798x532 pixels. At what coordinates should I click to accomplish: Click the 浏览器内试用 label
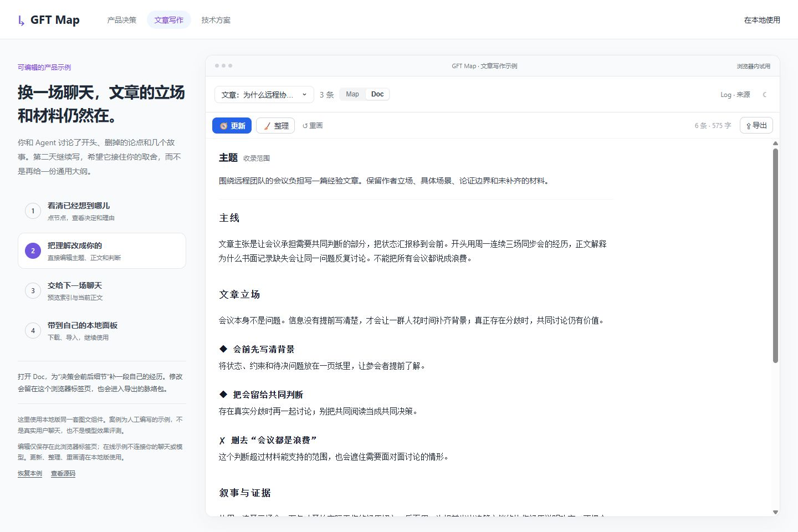click(x=754, y=66)
